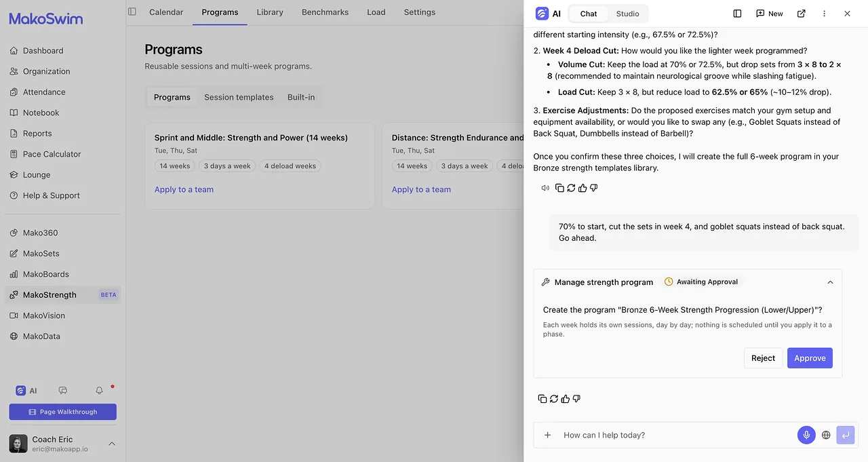Click the read-aloud speaker icon
Screen dimensions: 868x462
tap(545, 188)
